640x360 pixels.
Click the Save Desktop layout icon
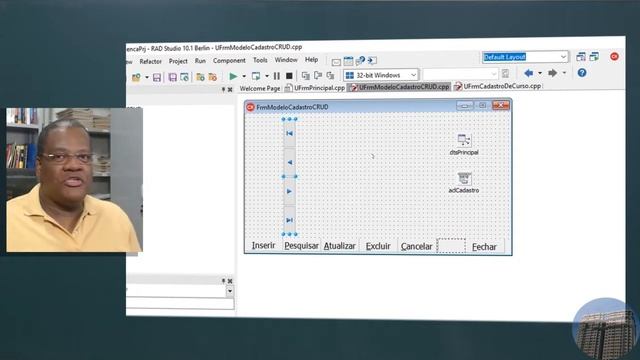[x=581, y=57]
